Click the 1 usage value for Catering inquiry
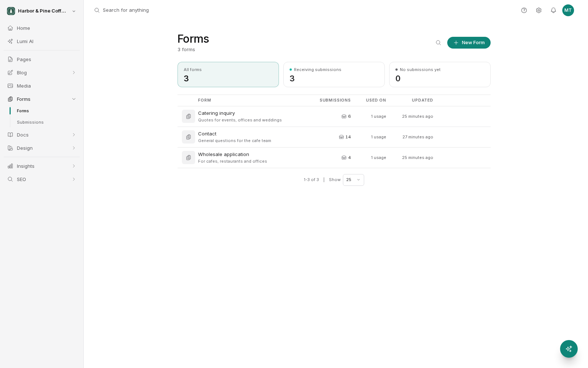Viewport: 588px width, 368px height. (379, 116)
